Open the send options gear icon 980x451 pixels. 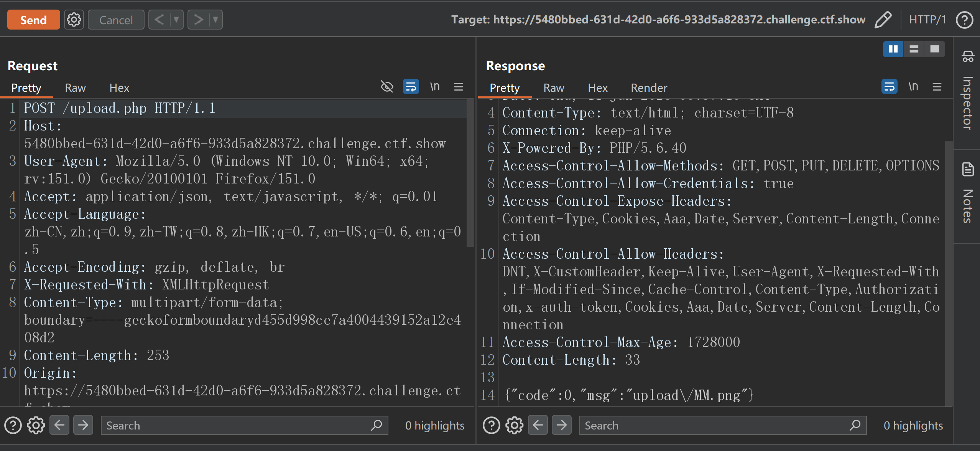click(x=74, y=20)
